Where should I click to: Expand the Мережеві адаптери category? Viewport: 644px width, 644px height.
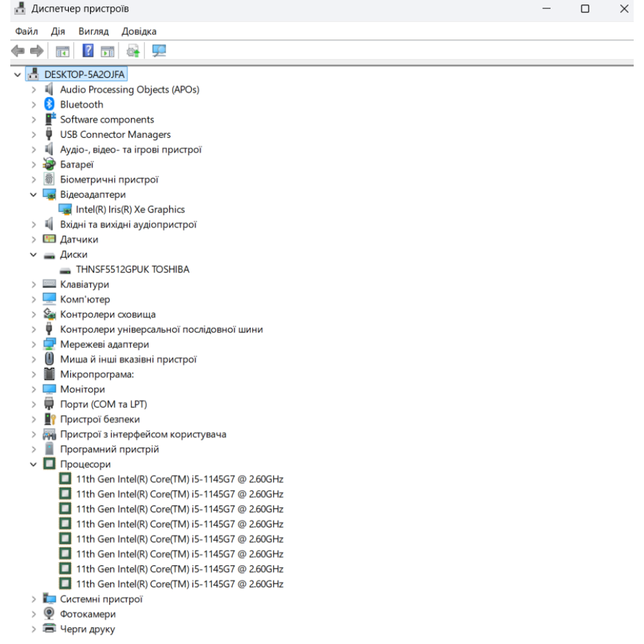pos(33,345)
